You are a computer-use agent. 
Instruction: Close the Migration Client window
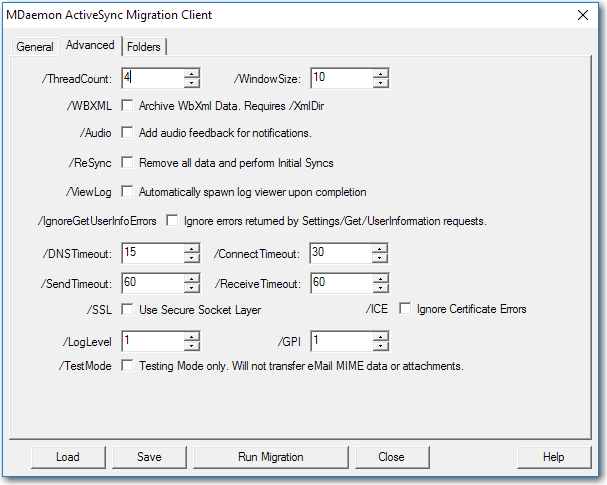coord(584,15)
